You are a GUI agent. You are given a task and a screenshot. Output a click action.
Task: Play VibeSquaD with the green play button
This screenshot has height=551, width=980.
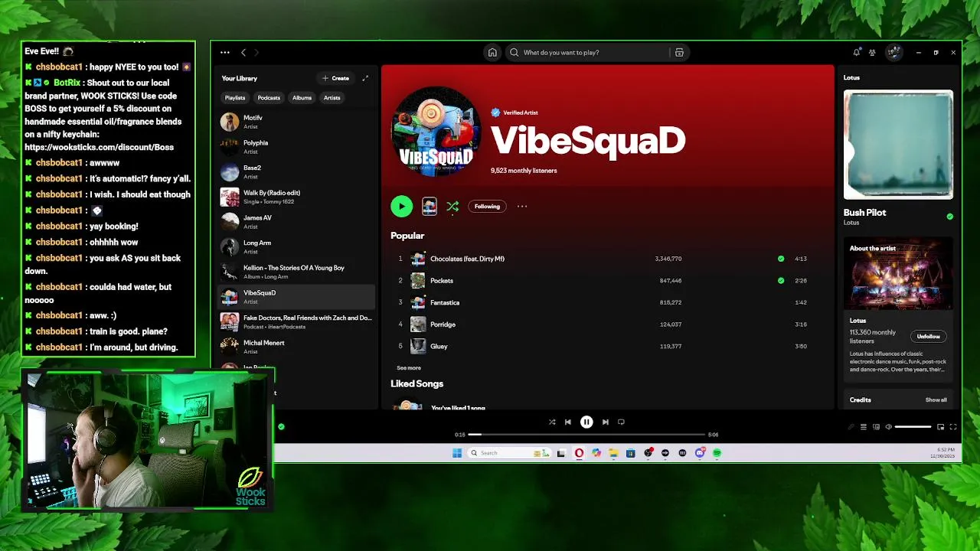(x=401, y=206)
